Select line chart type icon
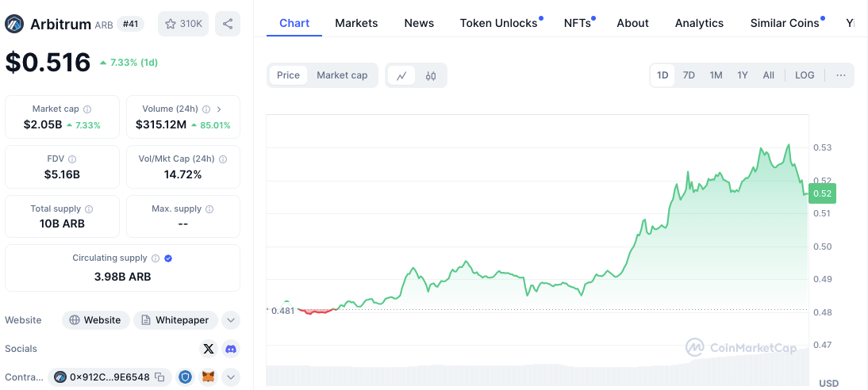Image resolution: width=868 pixels, height=390 pixels. 402,75
